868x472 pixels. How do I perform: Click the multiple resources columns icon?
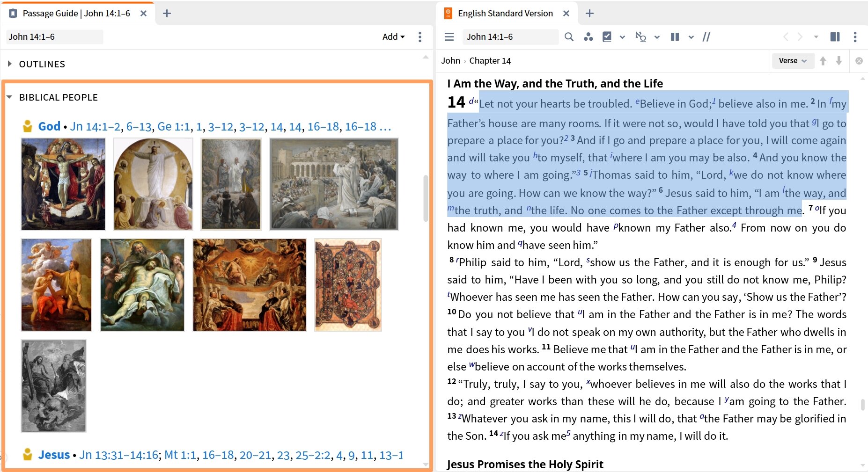[x=675, y=37]
